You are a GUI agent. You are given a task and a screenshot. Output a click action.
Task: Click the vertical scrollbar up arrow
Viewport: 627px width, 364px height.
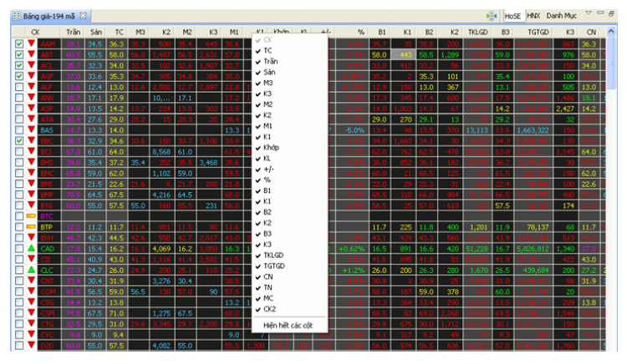click(x=610, y=31)
